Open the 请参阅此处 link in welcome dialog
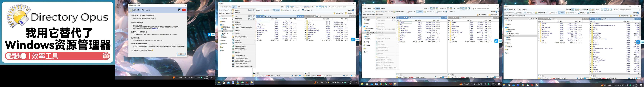644x87 pixels. [155, 29]
